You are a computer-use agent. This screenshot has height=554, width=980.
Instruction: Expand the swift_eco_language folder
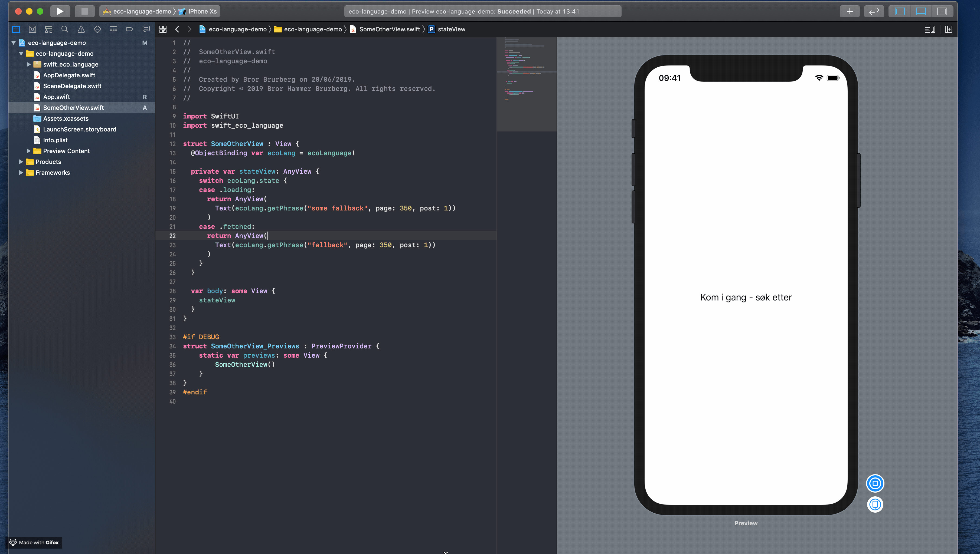28,64
